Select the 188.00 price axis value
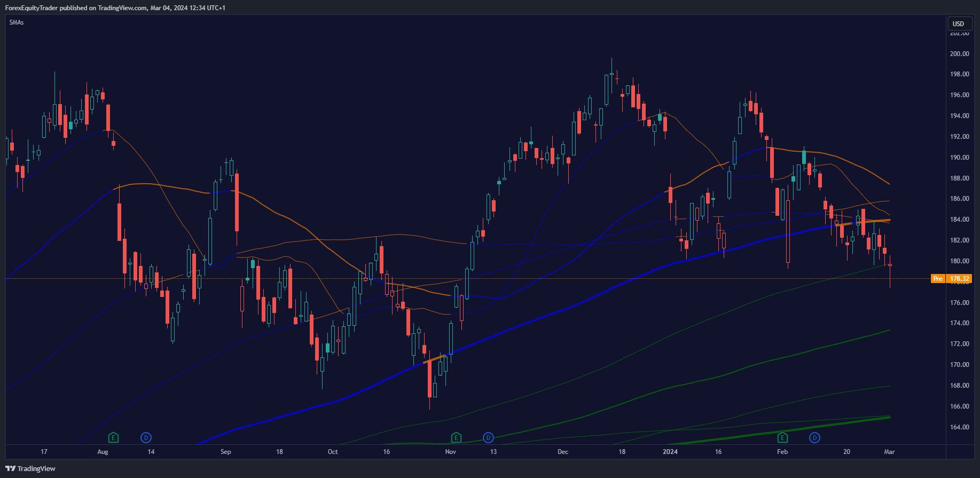The width and height of the screenshot is (980, 478). tap(959, 178)
